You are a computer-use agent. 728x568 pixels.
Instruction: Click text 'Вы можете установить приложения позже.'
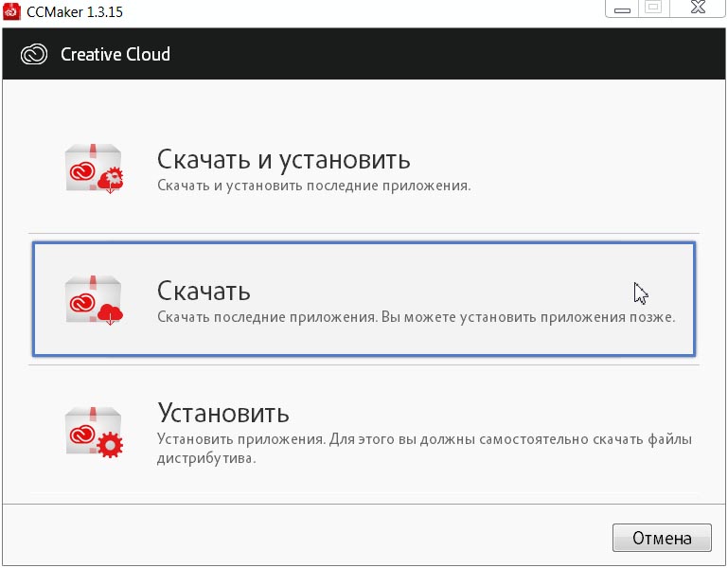[x=528, y=317]
